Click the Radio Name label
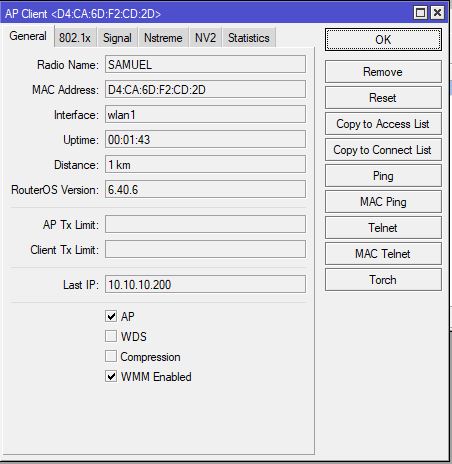The height and width of the screenshot is (464, 452). 68,65
